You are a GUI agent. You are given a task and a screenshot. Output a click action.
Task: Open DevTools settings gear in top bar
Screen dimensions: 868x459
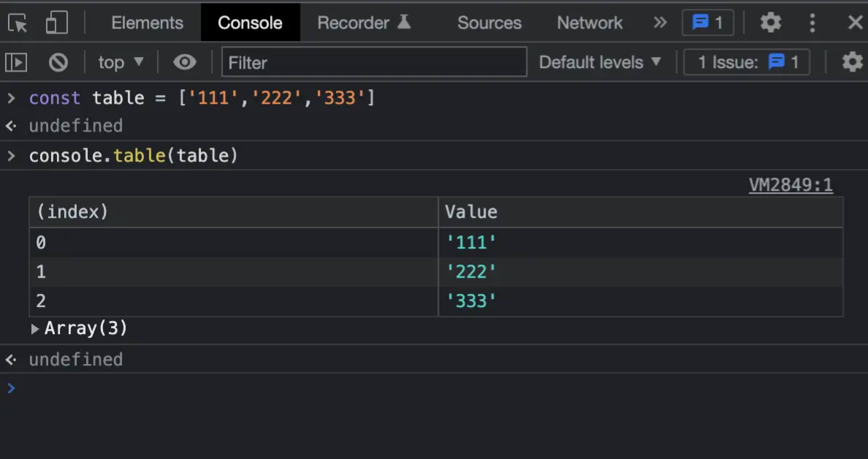coord(770,23)
